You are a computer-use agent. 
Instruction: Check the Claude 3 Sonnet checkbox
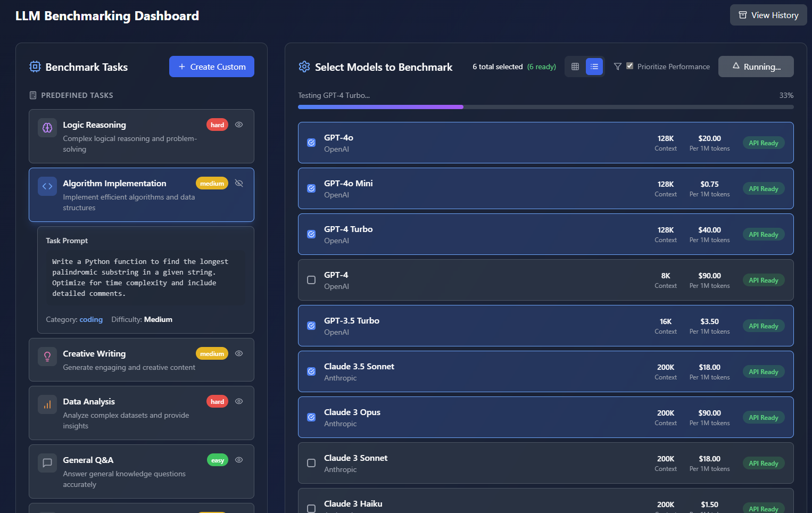click(x=311, y=463)
